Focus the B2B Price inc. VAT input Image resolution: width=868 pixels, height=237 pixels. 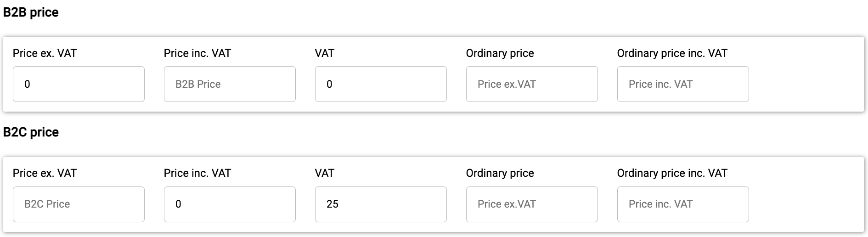[x=230, y=84]
